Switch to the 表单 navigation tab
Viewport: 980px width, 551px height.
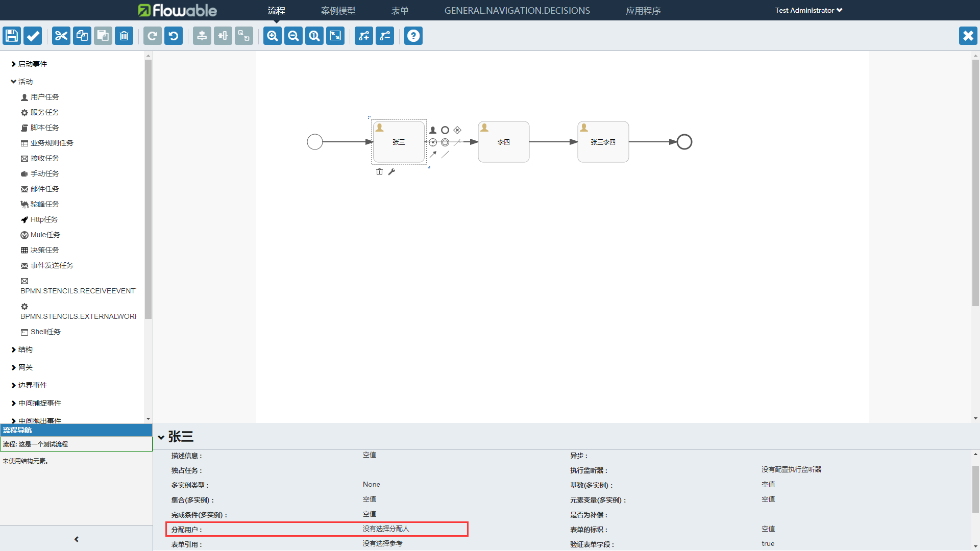coord(400,11)
